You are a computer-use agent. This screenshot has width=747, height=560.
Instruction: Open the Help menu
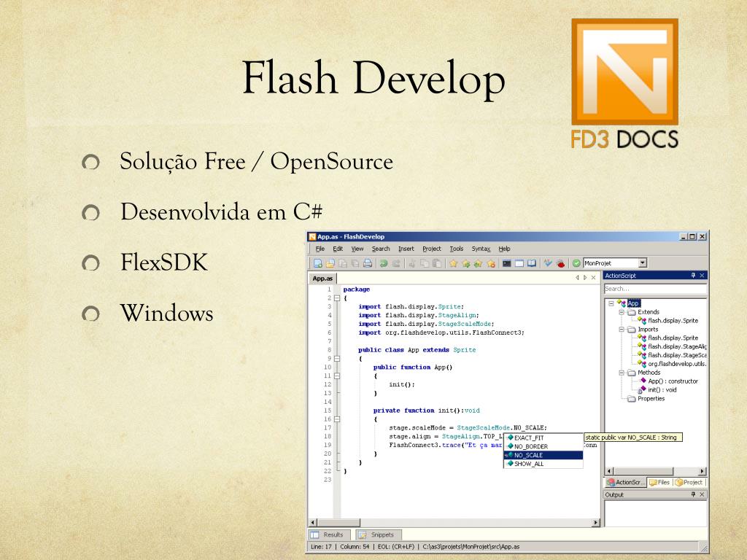point(504,249)
